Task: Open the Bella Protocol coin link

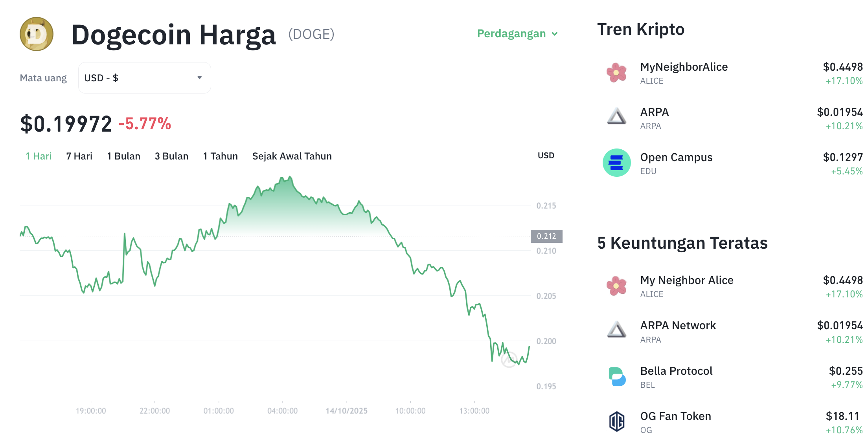Action: 676,371
